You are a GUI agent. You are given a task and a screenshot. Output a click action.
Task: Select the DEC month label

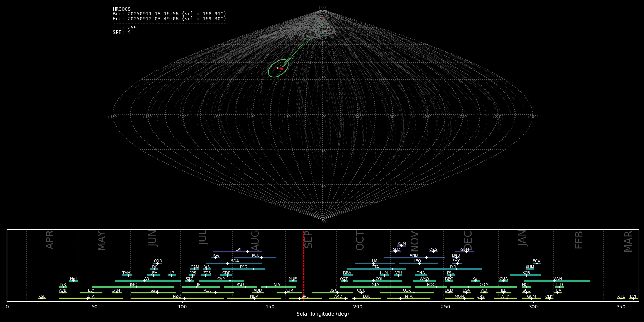(468, 240)
